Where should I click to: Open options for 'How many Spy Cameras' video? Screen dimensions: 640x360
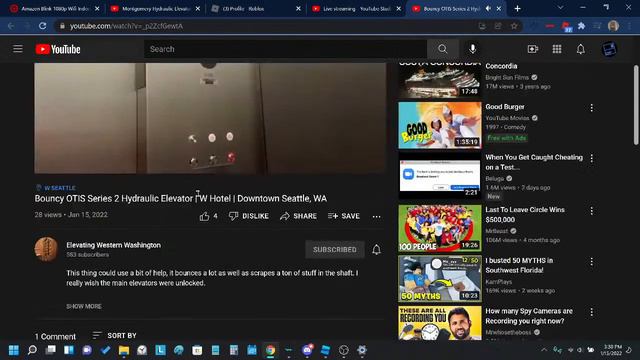[x=591, y=312]
